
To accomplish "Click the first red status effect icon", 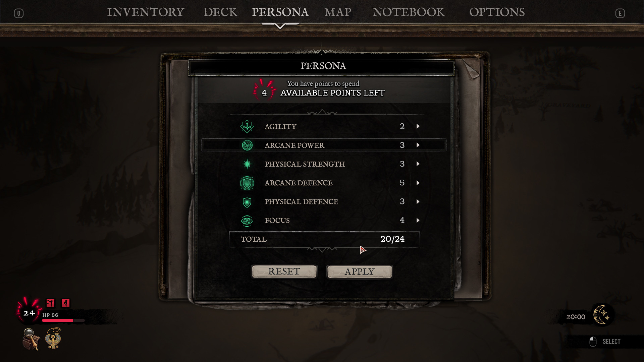I will point(50,303).
